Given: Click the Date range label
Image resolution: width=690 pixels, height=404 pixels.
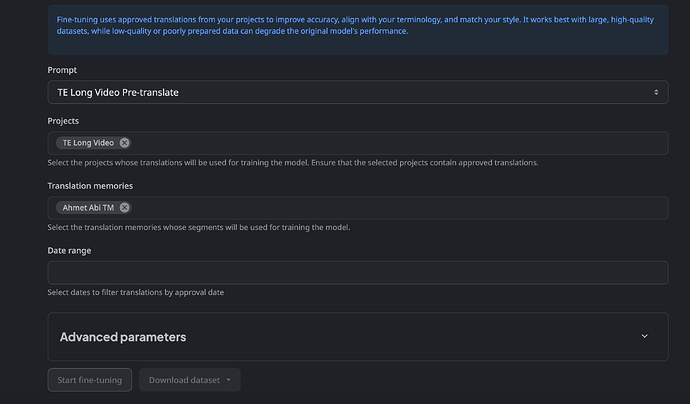Looking at the screenshot, I should (69, 250).
